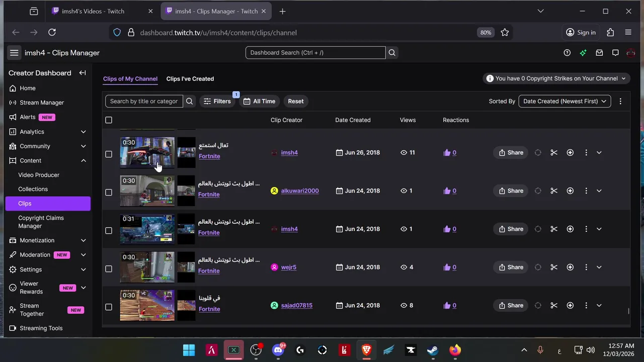
Task: Select the checkbox of the sajad07815 clip row
Action: [x=109, y=307]
